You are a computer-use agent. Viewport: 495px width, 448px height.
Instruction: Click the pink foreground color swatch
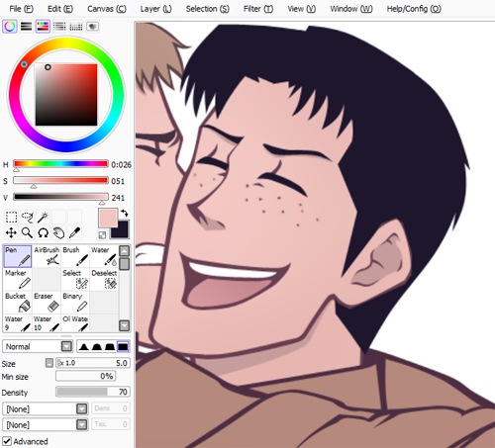point(108,218)
